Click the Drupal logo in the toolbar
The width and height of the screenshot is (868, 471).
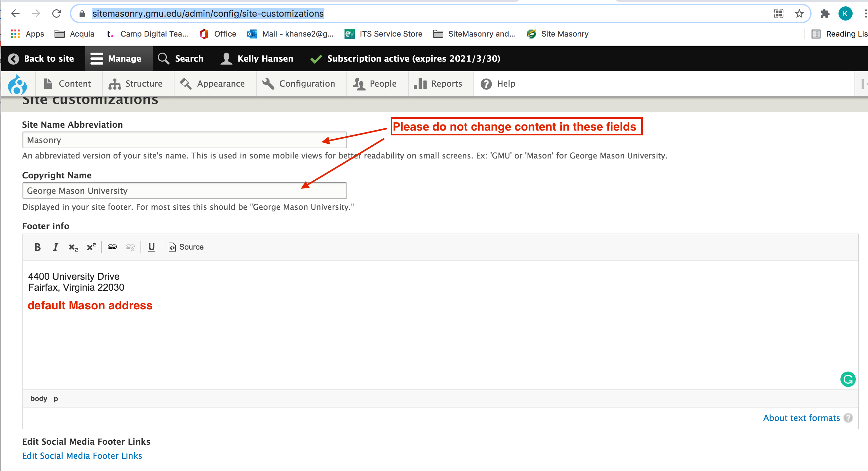(18, 84)
